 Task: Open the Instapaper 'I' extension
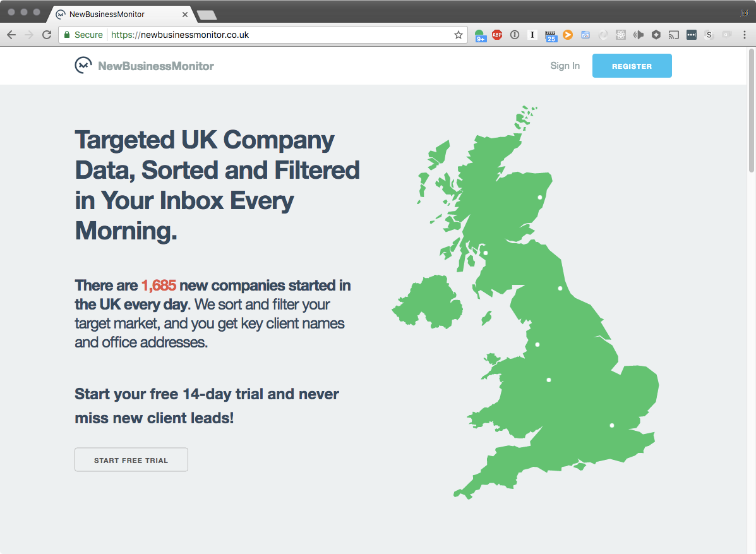point(532,35)
